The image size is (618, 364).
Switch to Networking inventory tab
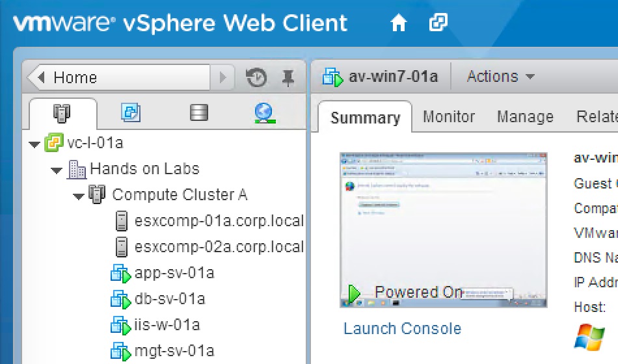pyautogui.click(x=264, y=112)
